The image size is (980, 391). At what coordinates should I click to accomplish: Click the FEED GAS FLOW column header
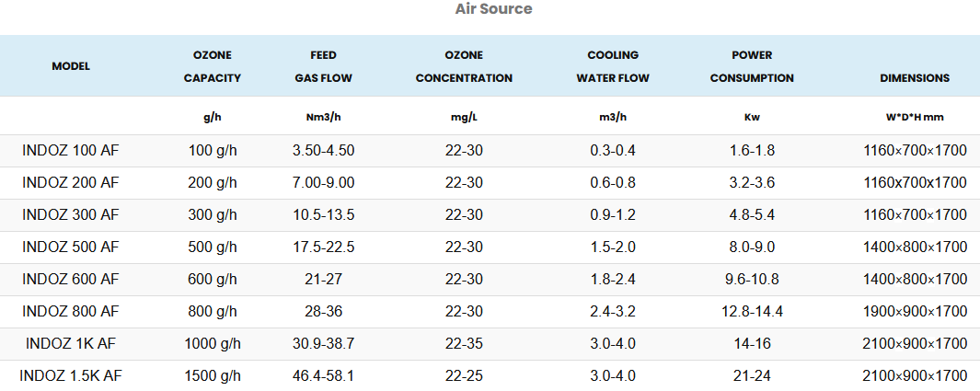(x=323, y=66)
